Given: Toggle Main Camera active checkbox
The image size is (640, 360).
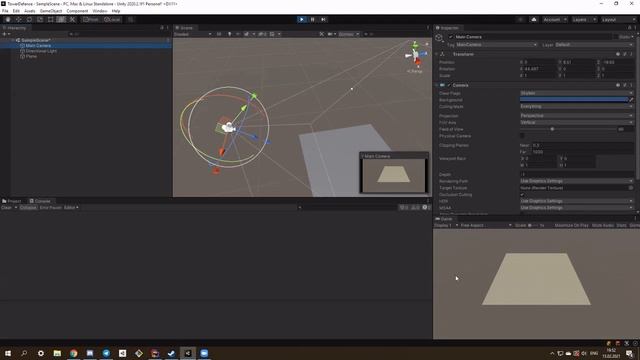Looking at the screenshot, I should pyautogui.click(x=451, y=37).
